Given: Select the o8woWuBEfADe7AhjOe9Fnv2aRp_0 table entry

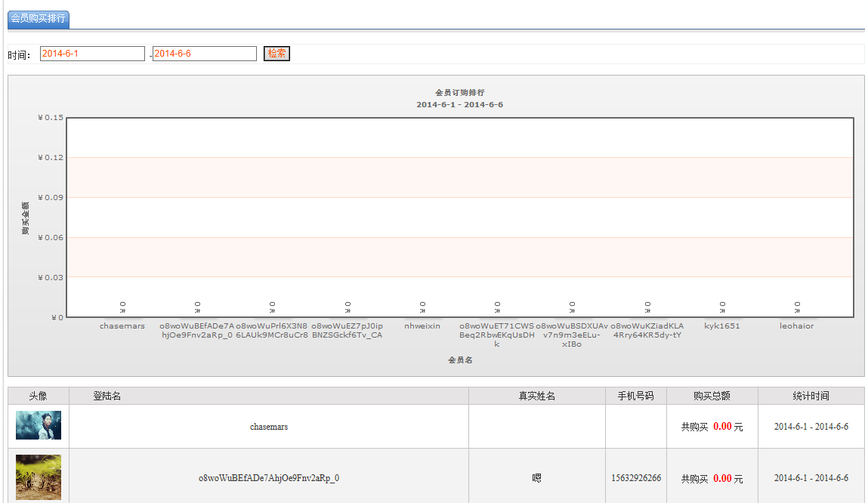Looking at the screenshot, I should [x=269, y=478].
